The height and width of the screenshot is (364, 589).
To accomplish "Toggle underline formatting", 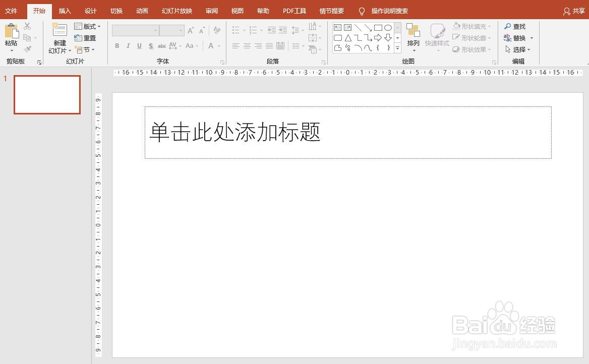I will click(x=139, y=46).
